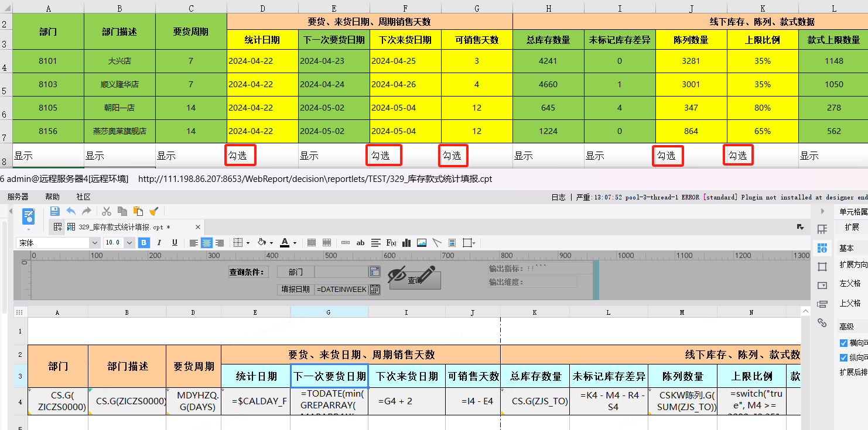
Task: Merge the selected cells
Action: click(x=312, y=243)
